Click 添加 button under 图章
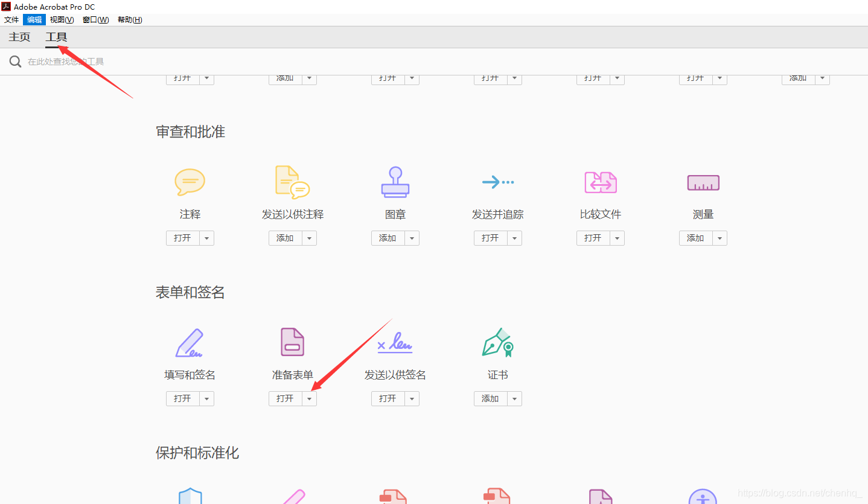 tap(388, 238)
